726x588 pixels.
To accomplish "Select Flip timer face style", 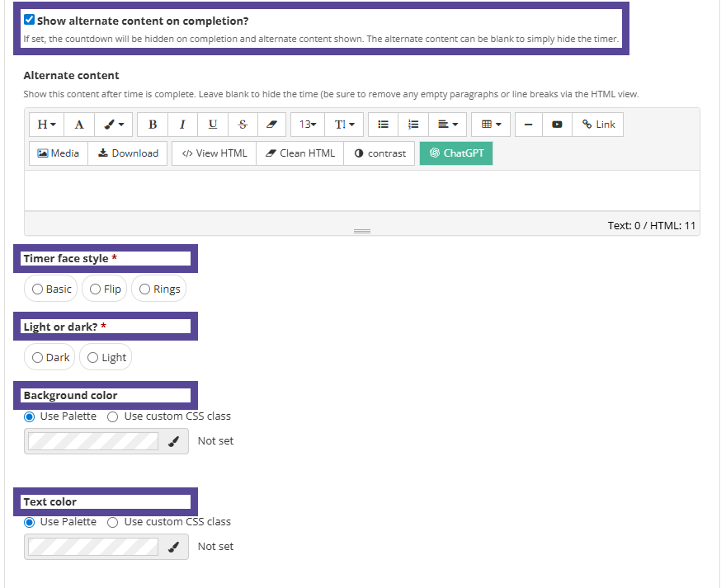I will (105, 289).
